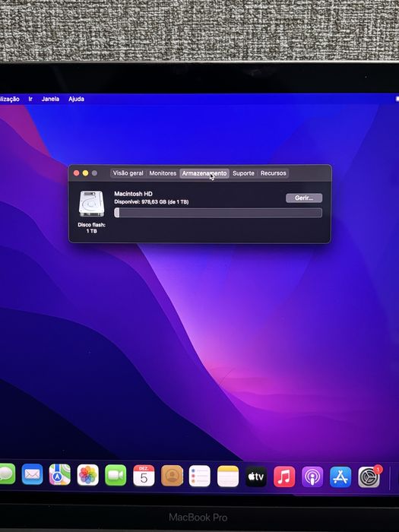
Task: Click the Macintosh HD volume name
Action: tap(133, 194)
